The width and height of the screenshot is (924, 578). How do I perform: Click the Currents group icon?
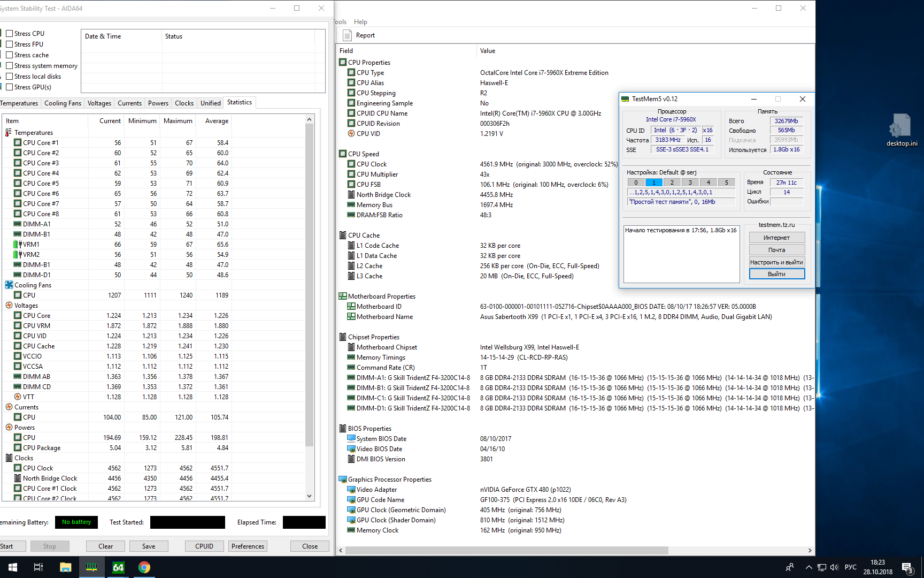[x=9, y=407]
